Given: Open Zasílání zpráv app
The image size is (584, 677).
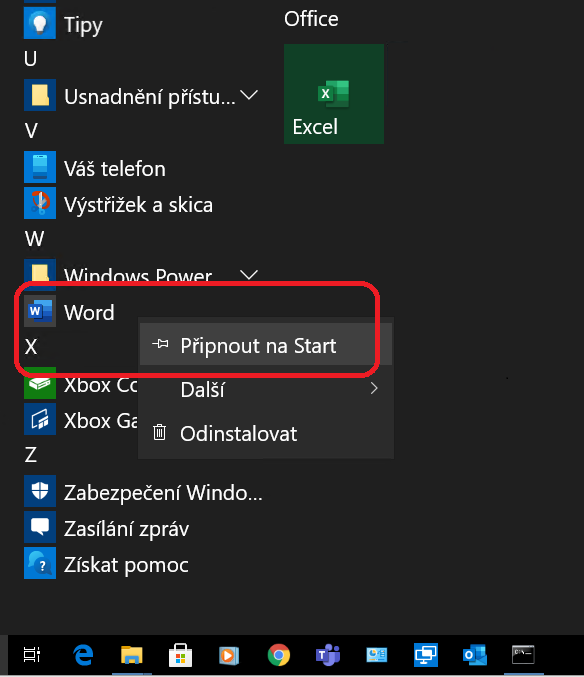Looking at the screenshot, I should 108,527.
